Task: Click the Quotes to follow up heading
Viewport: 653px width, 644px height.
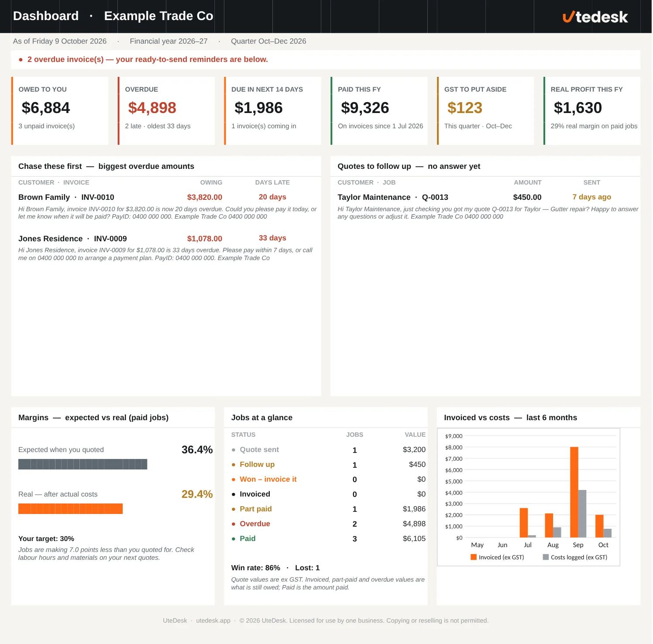Action: (x=409, y=167)
